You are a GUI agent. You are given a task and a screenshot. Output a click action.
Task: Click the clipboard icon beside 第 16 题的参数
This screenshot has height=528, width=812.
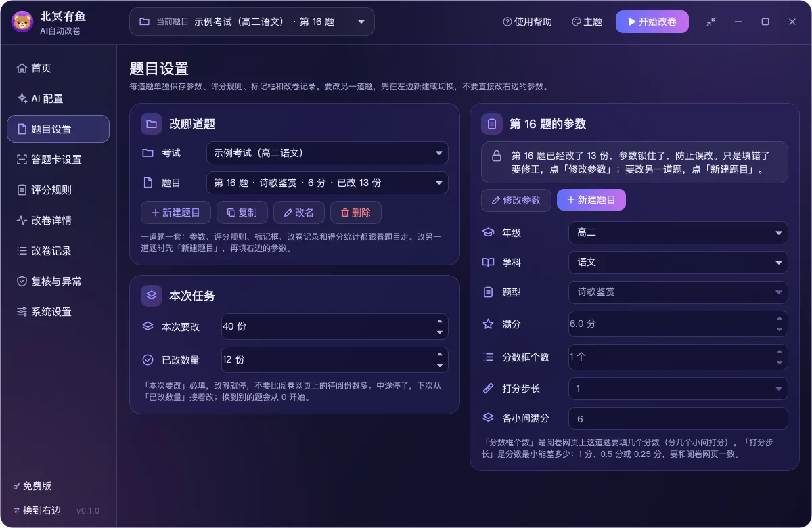point(492,124)
